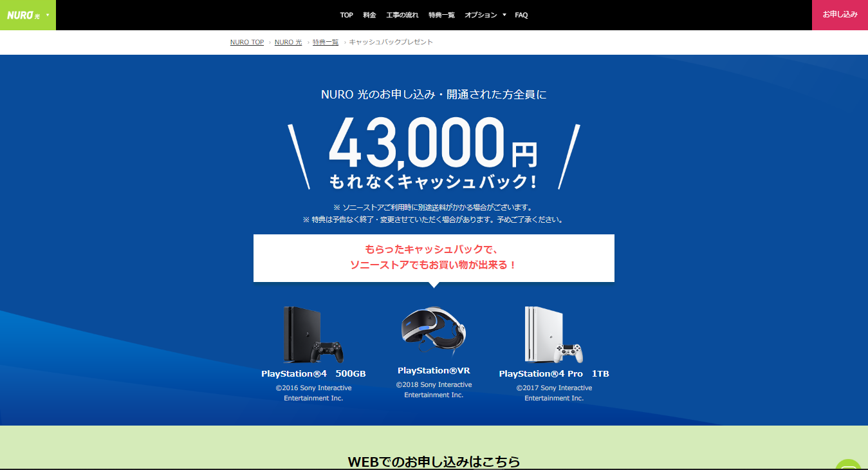Click the PlayStation®4 500GB label

point(313,374)
